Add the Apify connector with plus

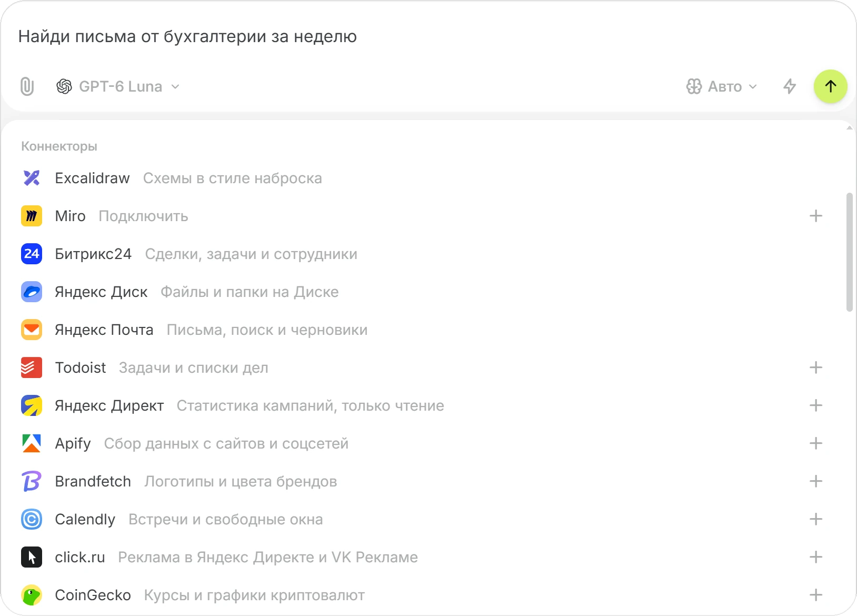pos(816,443)
